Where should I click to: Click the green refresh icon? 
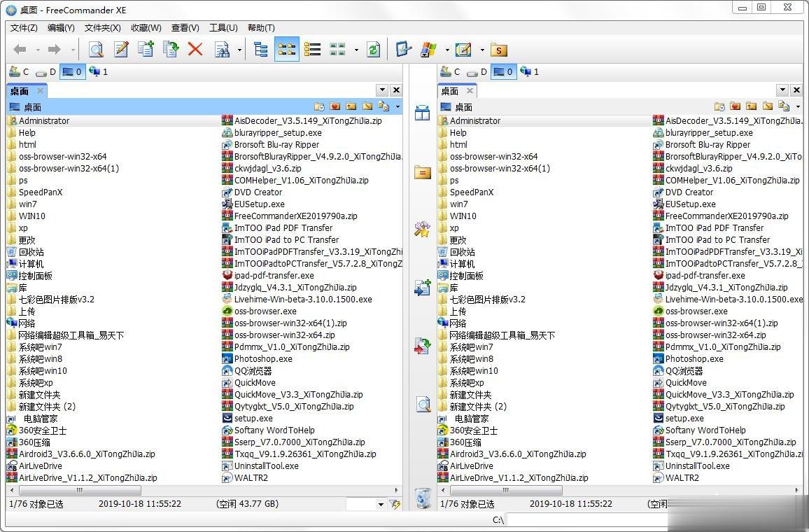[374, 50]
